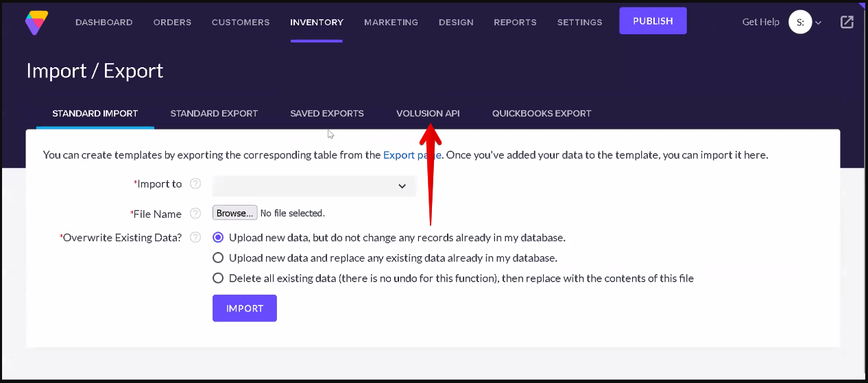Viewport: 868px width, 383px height.
Task: Click the Import button
Action: pyautogui.click(x=245, y=308)
